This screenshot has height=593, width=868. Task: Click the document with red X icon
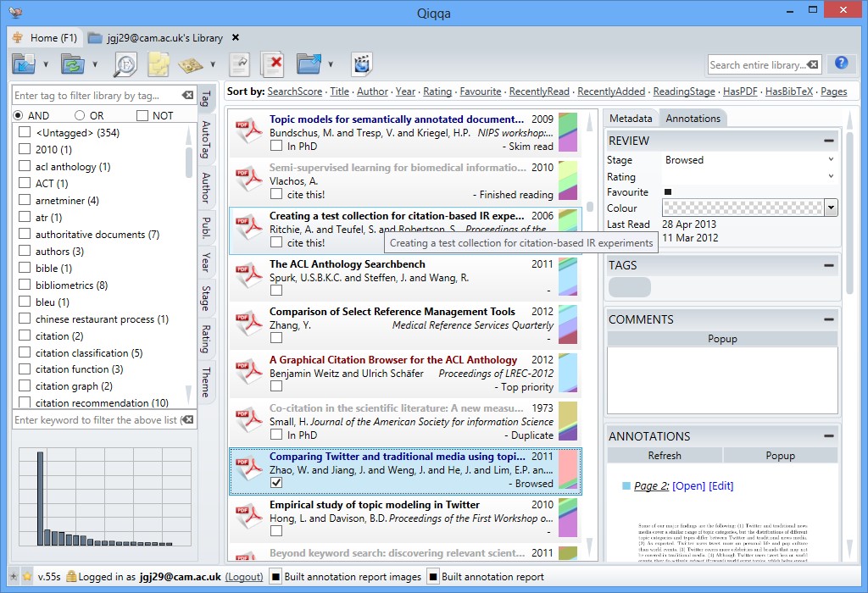(272, 64)
